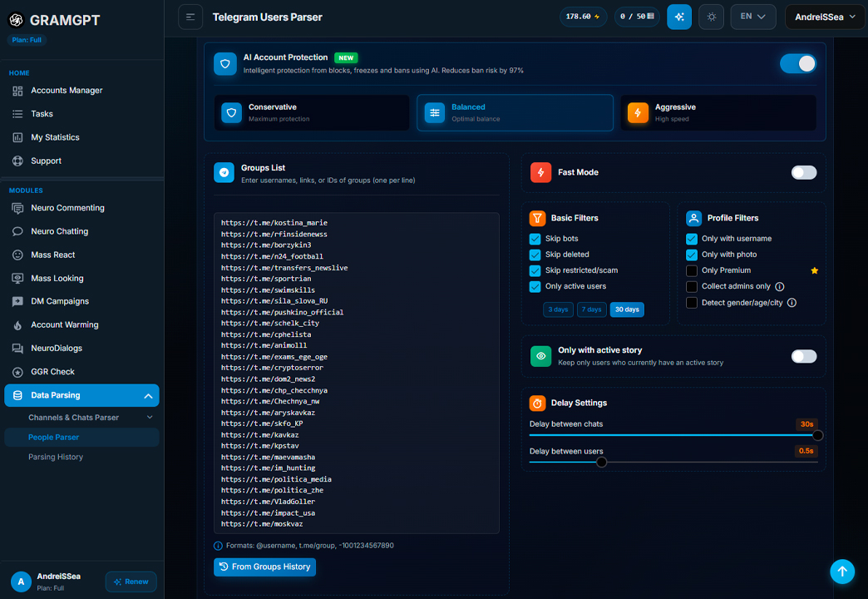Uncheck the Skip deleted checkbox
Viewport: 868px width, 599px height.
pos(535,255)
